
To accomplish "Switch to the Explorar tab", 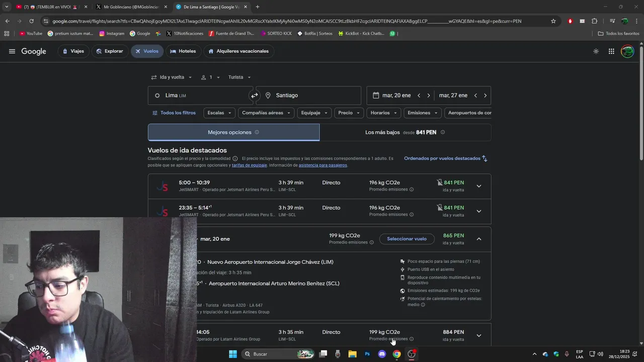I will tap(110, 51).
